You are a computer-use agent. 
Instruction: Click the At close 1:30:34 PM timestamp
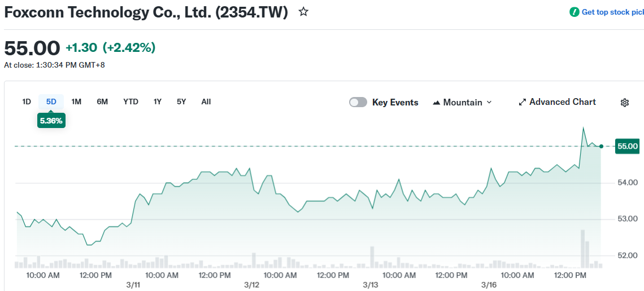pos(54,65)
